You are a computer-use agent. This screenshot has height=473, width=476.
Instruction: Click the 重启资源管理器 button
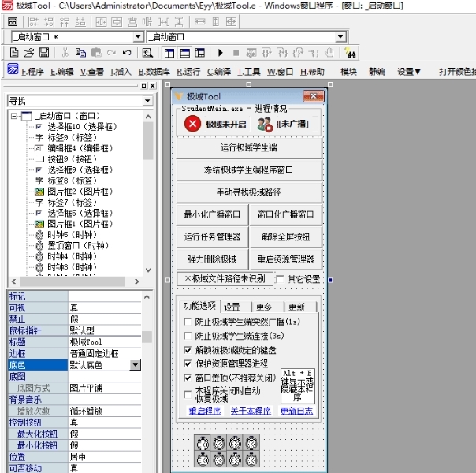click(x=285, y=259)
